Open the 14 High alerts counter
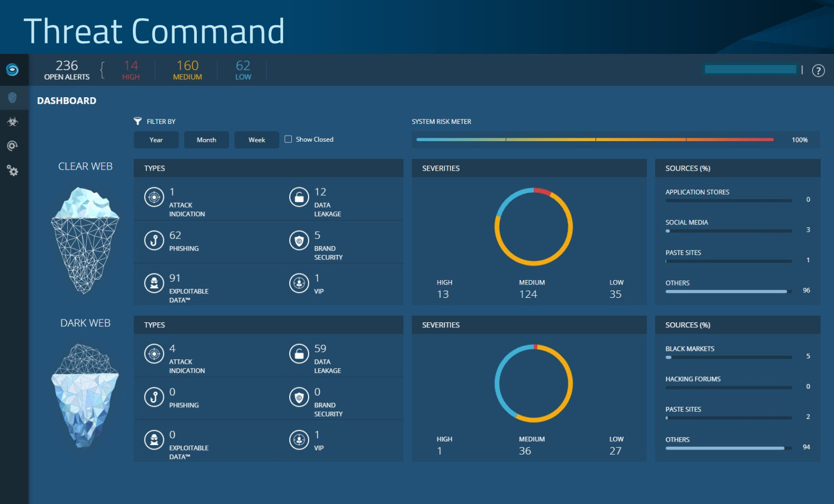 click(x=131, y=70)
